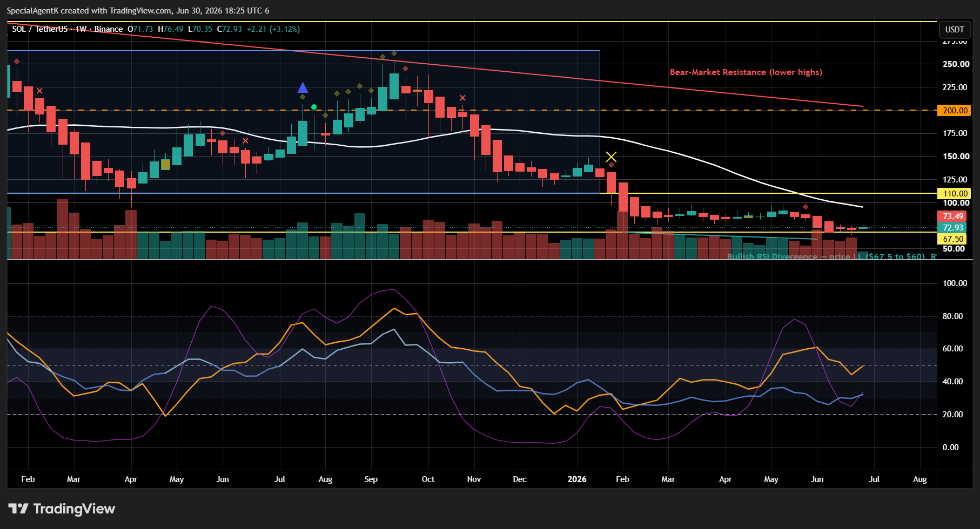Viewport: 980px width, 529px height.
Task: Click the Oct label on the time axis
Action: (x=428, y=479)
